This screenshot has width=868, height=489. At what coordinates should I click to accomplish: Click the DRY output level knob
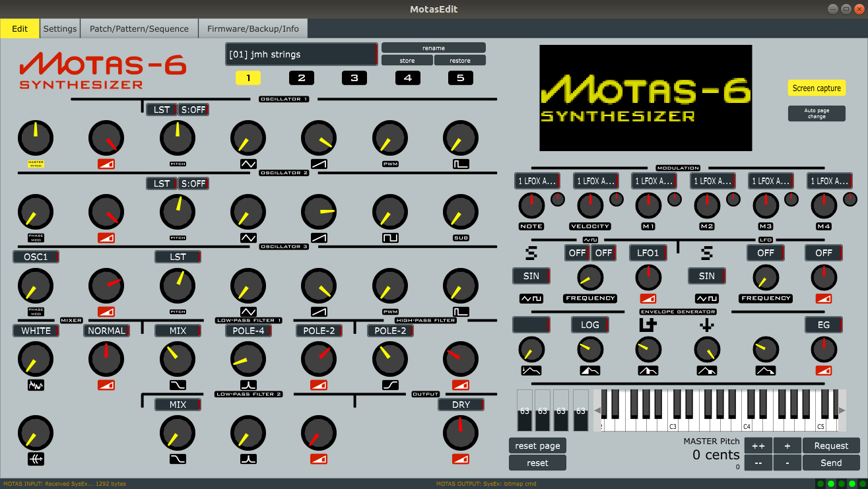pos(461,432)
